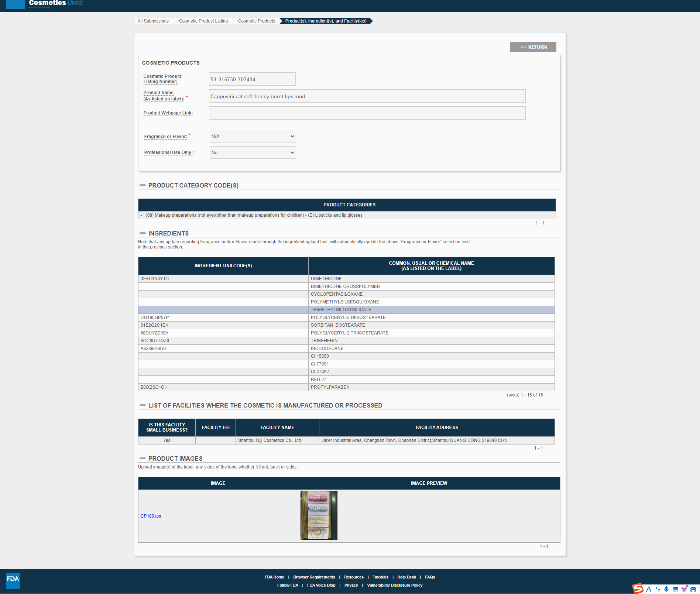Collapse the Product Category Code(s) section

(143, 185)
